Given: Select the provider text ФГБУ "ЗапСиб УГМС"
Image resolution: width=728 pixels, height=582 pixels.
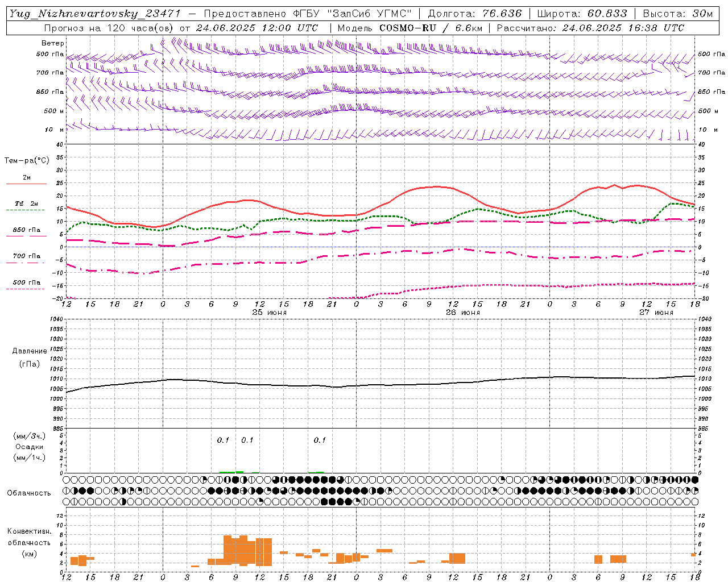Looking at the screenshot, I should (x=351, y=14).
